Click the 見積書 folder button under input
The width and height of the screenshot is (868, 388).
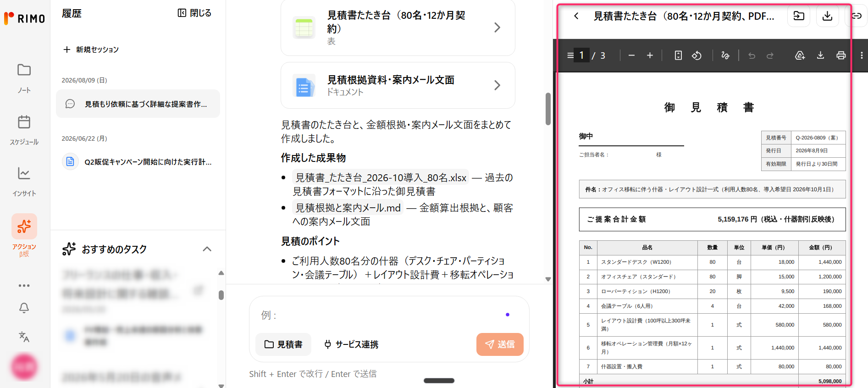(283, 344)
